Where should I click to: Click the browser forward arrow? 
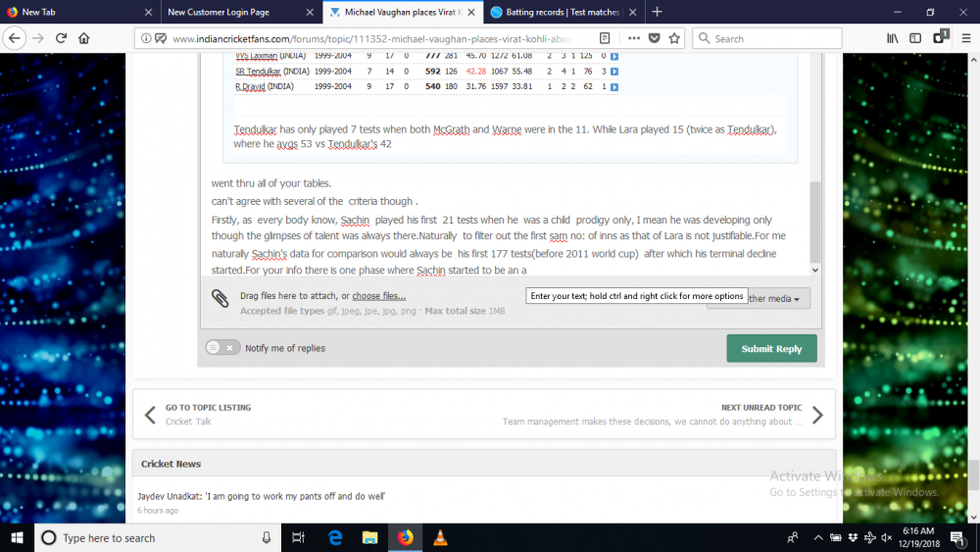click(x=38, y=38)
